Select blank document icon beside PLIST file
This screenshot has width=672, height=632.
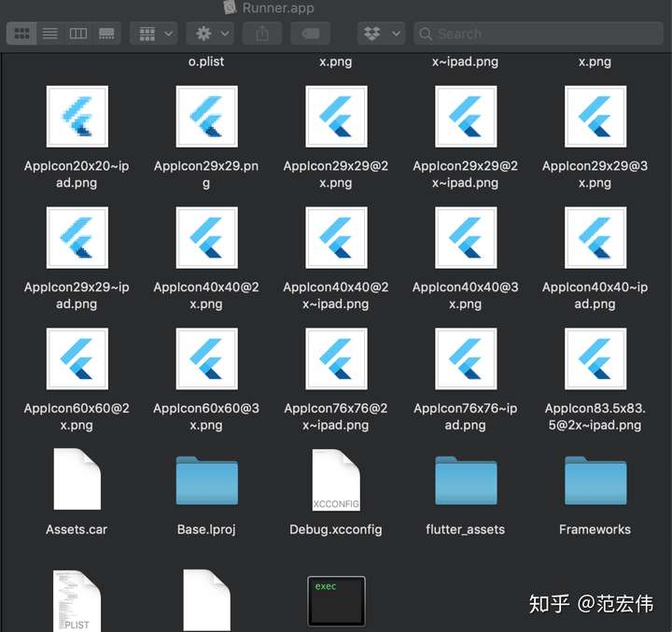pos(206,600)
